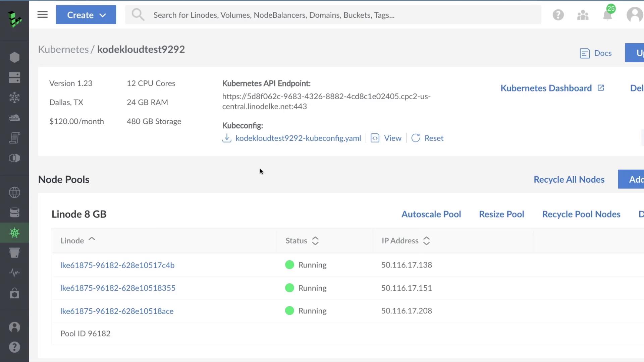Click the notifications bell icon

[x=607, y=15]
